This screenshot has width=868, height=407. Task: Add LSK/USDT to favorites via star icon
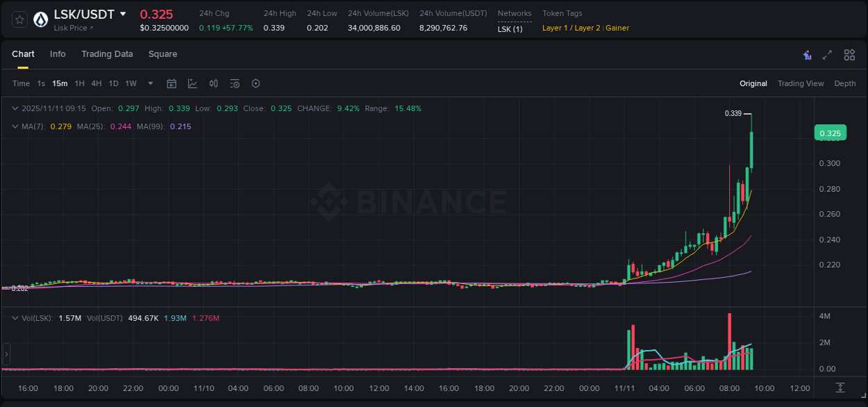tap(19, 19)
